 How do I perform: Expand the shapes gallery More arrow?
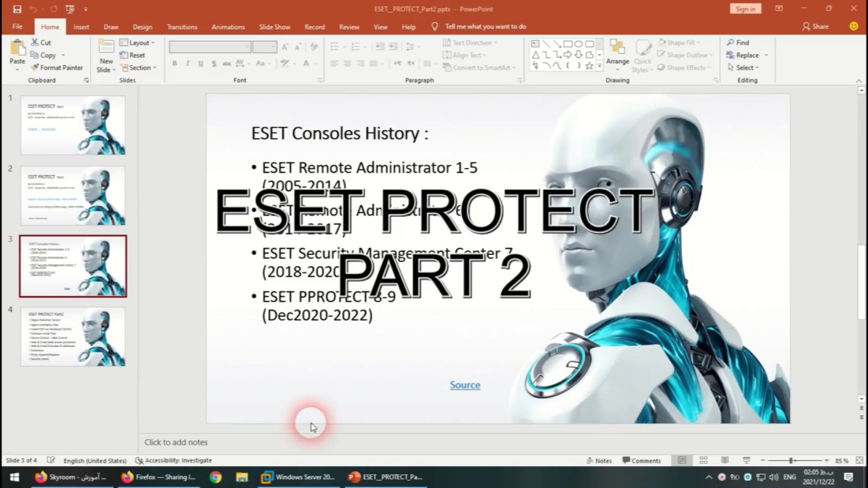[x=599, y=66]
